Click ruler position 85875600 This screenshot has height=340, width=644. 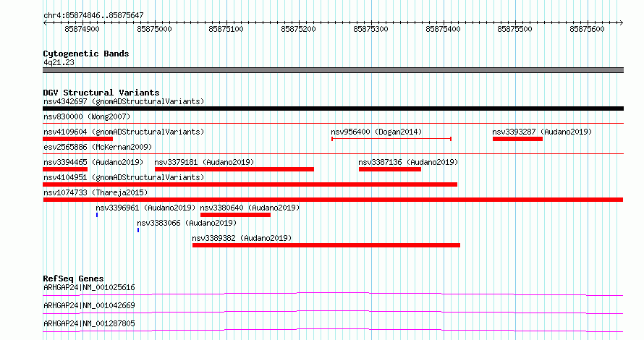pyautogui.click(x=588, y=29)
